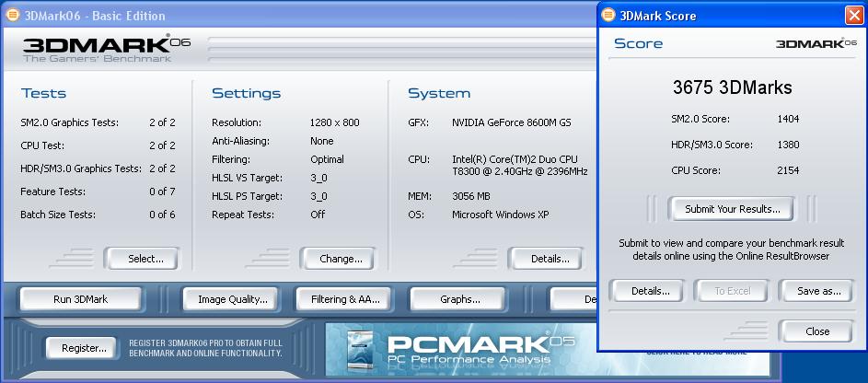Image resolution: width=868 pixels, height=383 pixels.
Task: Click the To Excel button
Action: [x=733, y=291]
